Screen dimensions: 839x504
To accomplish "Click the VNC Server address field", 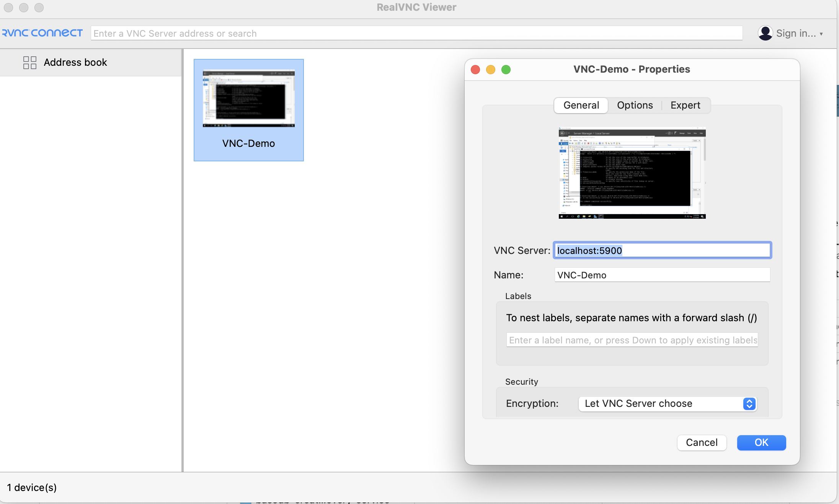I will coord(662,250).
